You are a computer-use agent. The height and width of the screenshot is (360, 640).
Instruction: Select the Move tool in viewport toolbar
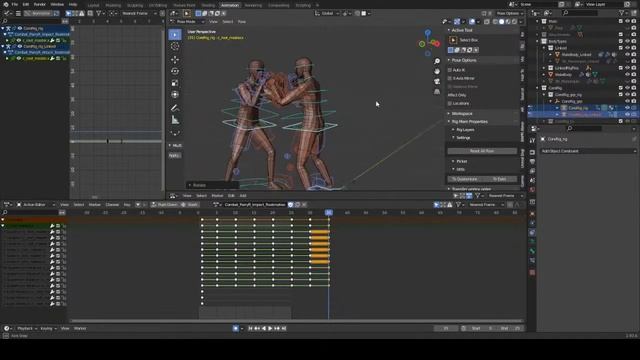(175, 59)
